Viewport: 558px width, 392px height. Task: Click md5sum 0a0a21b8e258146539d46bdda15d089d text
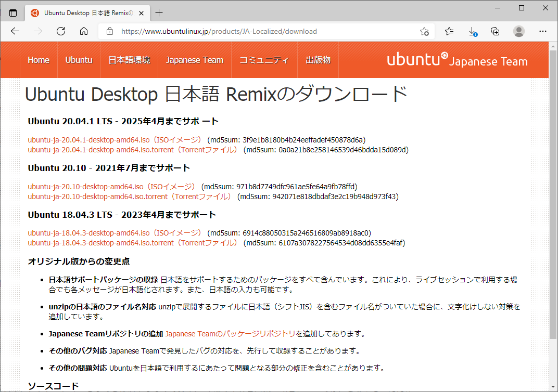(x=326, y=150)
